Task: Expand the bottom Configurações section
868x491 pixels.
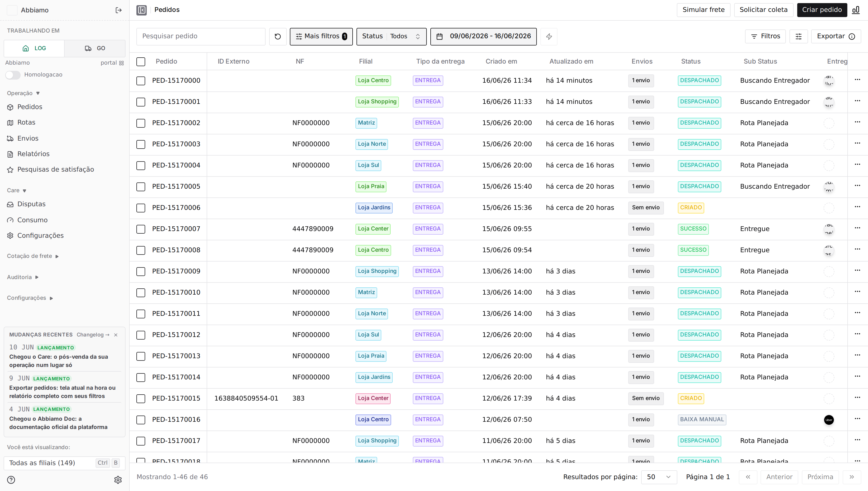Action: [x=30, y=298]
